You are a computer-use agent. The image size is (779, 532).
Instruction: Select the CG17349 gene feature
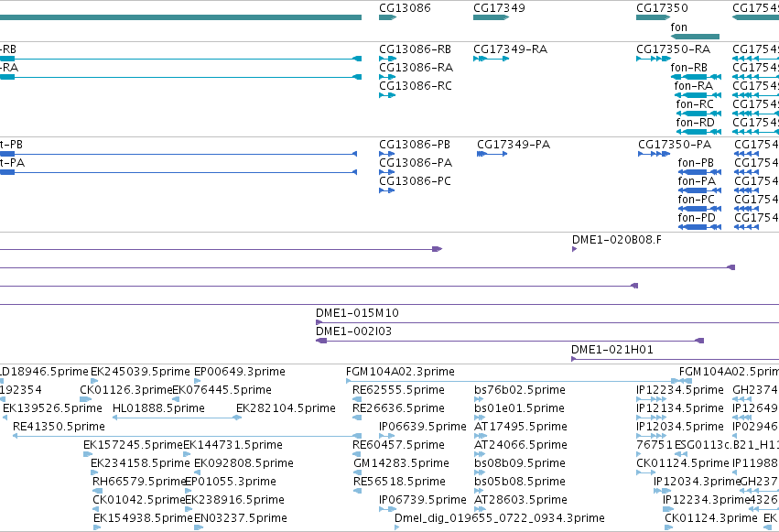[491, 17]
